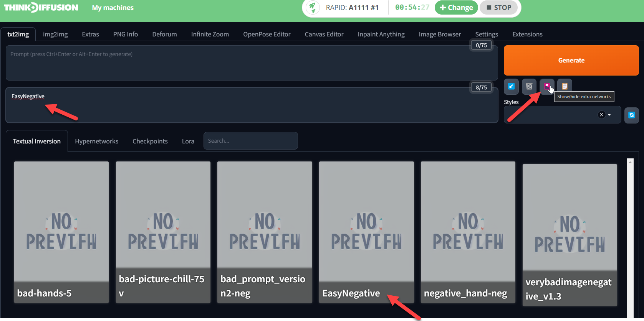
Task: Click the orange Generate button
Action: 571,60
